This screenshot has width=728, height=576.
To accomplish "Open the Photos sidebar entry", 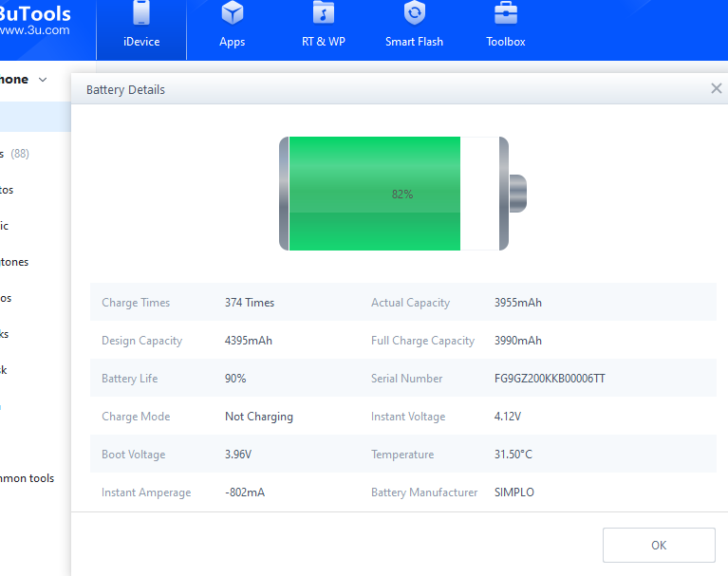I will click(7, 190).
